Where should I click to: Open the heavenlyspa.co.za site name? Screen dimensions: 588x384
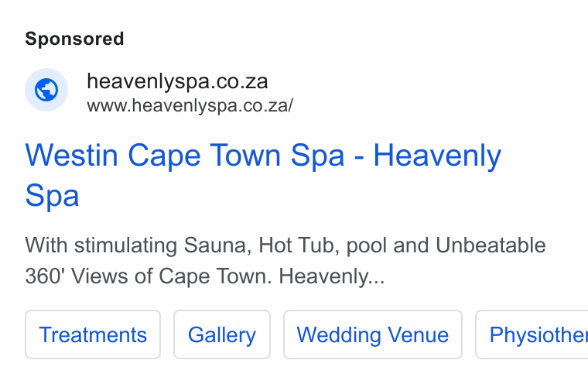click(x=177, y=81)
